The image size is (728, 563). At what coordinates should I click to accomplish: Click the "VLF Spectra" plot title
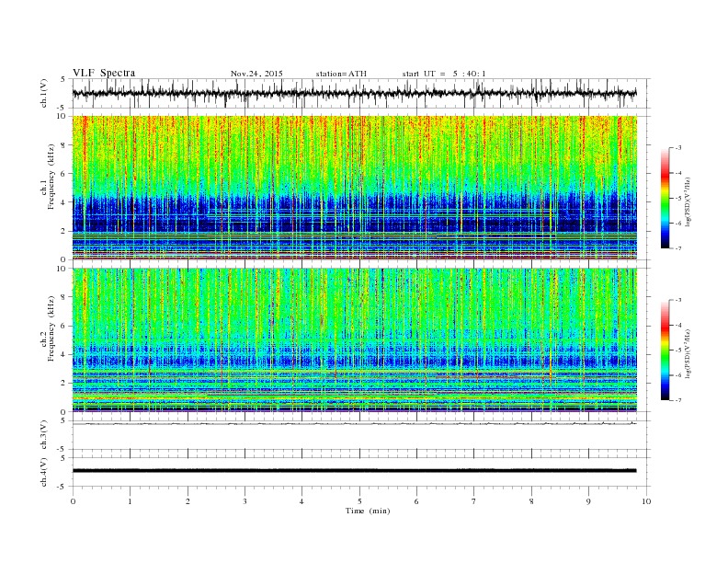tap(104, 73)
